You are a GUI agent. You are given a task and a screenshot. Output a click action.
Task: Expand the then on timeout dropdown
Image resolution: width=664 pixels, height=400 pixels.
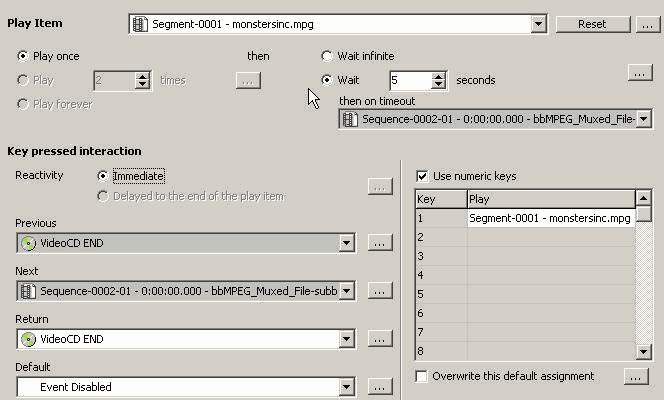(x=643, y=119)
